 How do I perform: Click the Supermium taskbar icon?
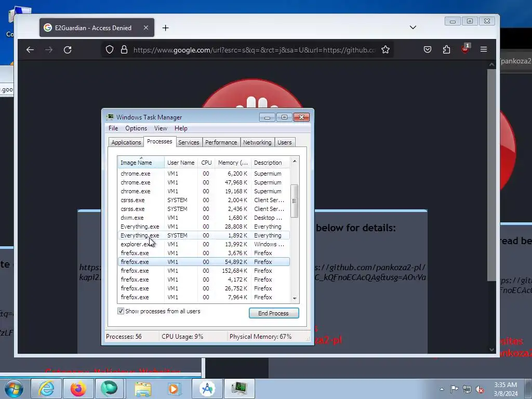pyautogui.click(x=109, y=389)
